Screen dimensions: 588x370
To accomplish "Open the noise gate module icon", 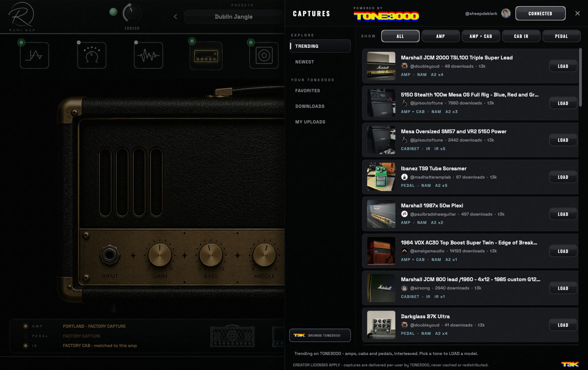I will click(34, 55).
